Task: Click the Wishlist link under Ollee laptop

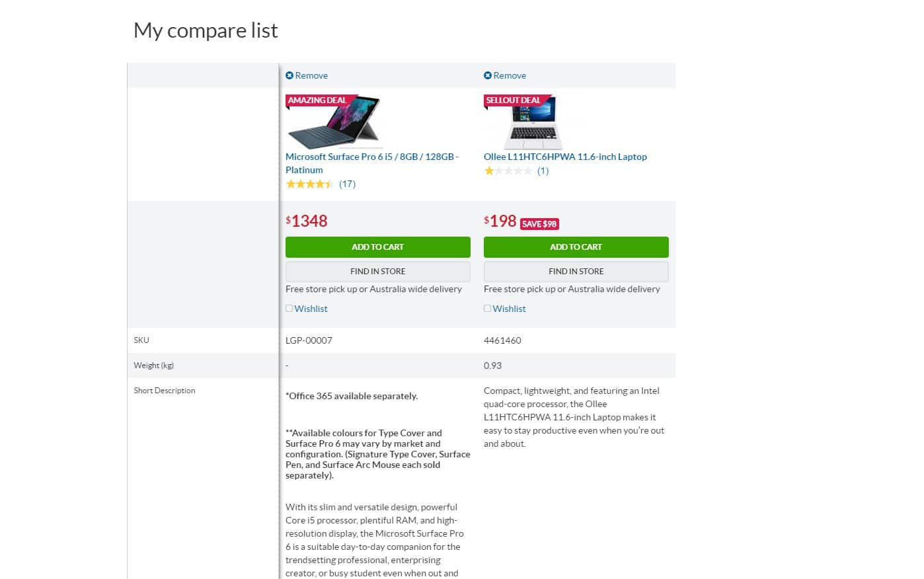Action: [x=509, y=309]
